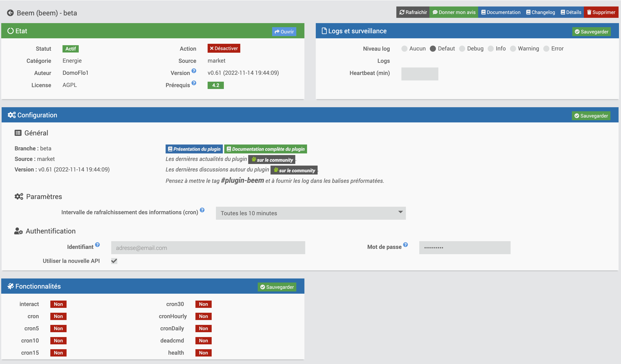Click the help icon next to Prérequis
The image size is (621, 364).
194,83
